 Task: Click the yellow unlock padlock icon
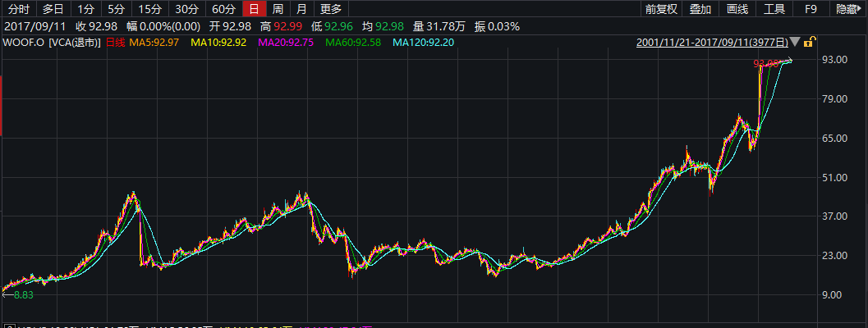810,42
